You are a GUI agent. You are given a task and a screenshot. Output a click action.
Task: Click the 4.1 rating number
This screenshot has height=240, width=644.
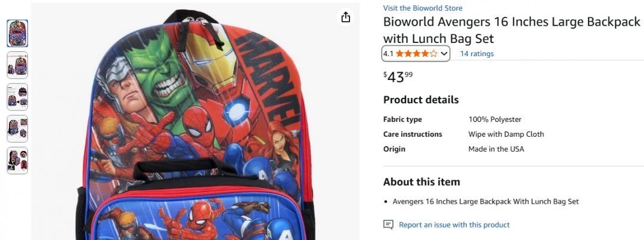388,54
